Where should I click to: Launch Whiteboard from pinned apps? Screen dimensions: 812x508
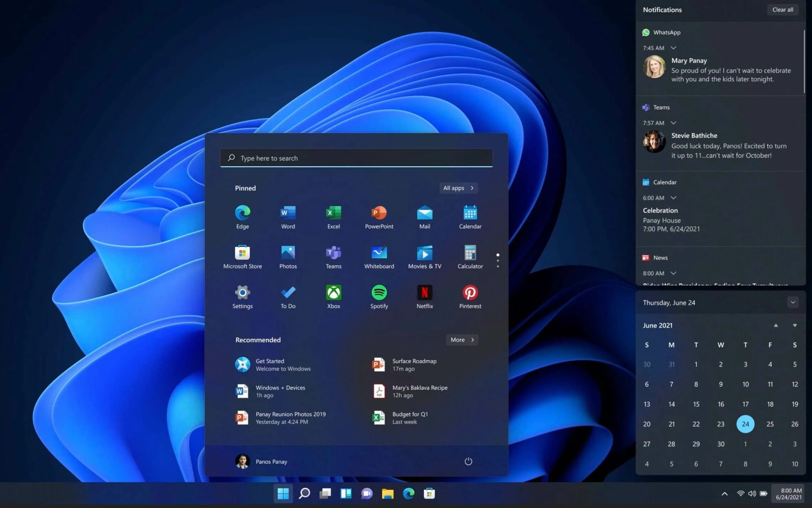379,253
